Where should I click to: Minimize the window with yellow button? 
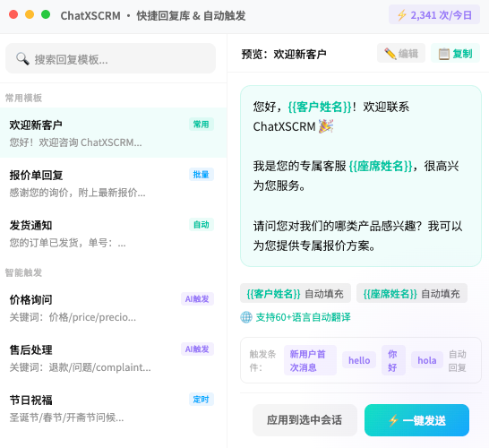coord(30,14)
